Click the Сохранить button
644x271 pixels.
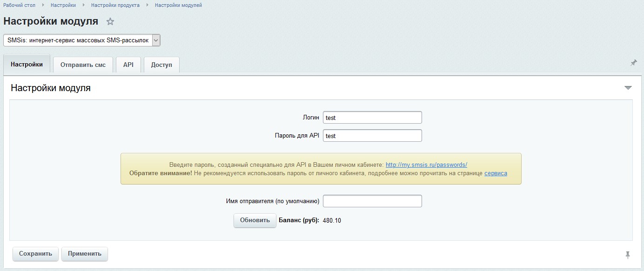(35, 254)
